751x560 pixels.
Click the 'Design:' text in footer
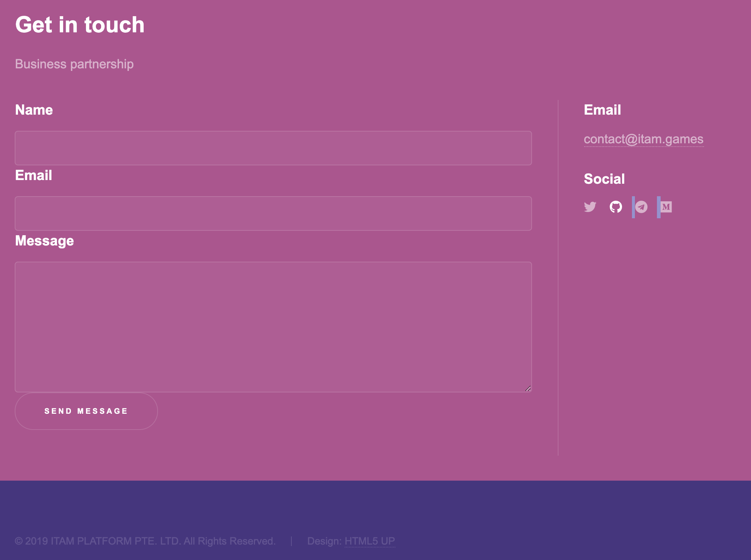coord(324,541)
